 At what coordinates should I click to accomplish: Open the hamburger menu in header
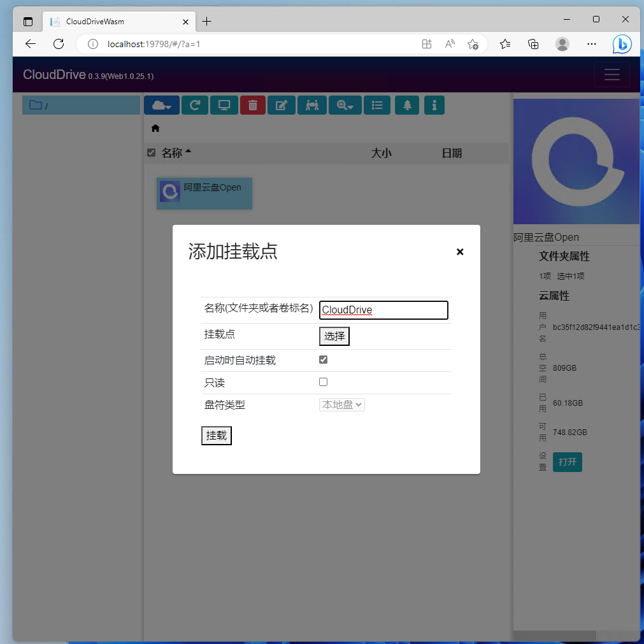[x=612, y=75]
